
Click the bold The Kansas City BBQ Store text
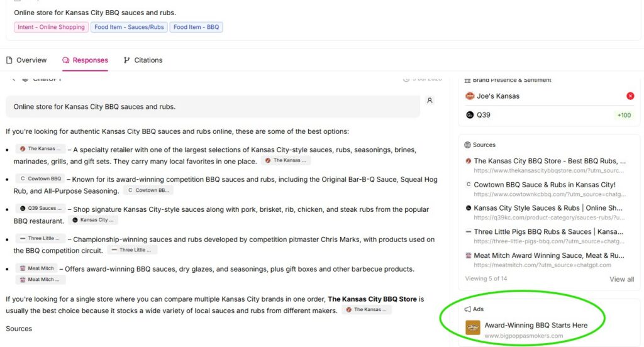(372, 299)
